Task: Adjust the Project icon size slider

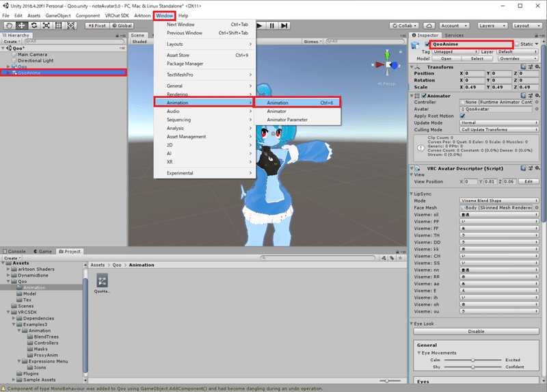Action: coord(389,381)
